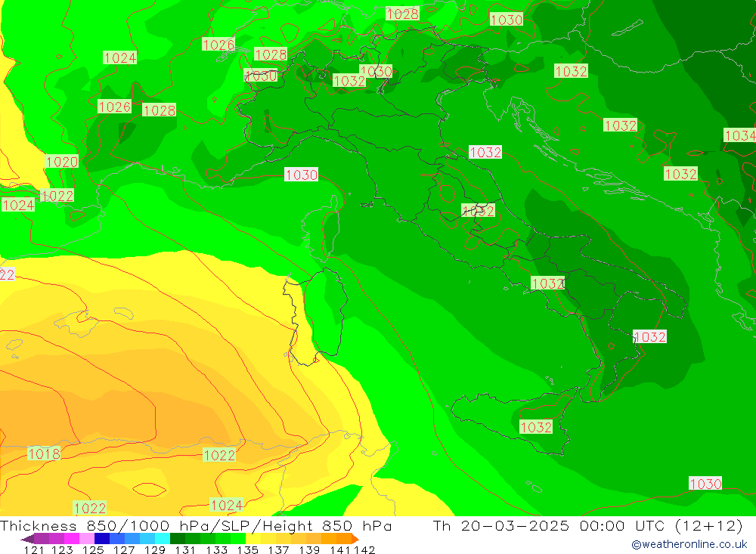Click the Corsica island outline
The width and height of the screenshot is (756, 554).
pos(321,227)
